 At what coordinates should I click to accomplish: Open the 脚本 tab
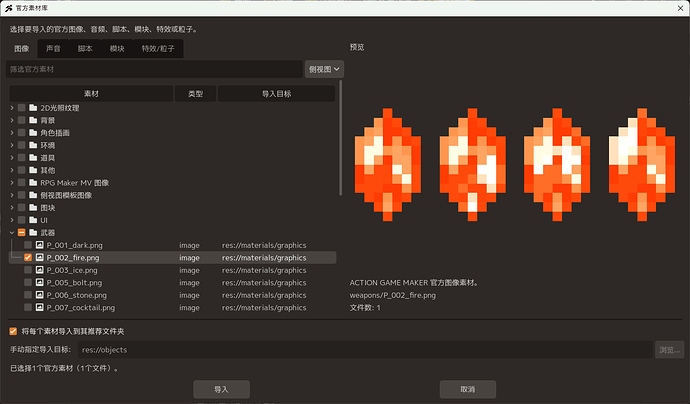pos(85,48)
